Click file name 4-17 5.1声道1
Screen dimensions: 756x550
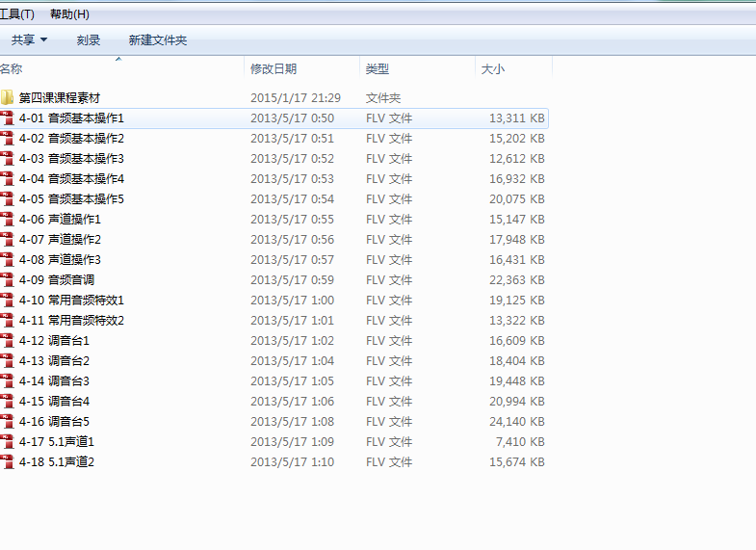pos(57,442)
